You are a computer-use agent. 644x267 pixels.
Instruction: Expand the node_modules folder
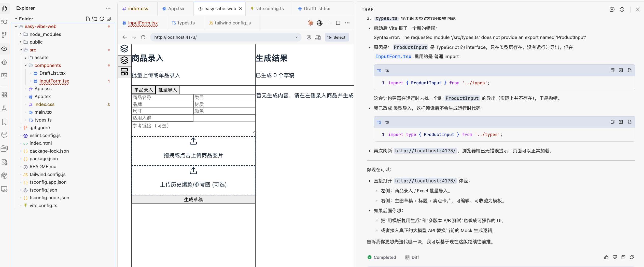pos(21,34)
